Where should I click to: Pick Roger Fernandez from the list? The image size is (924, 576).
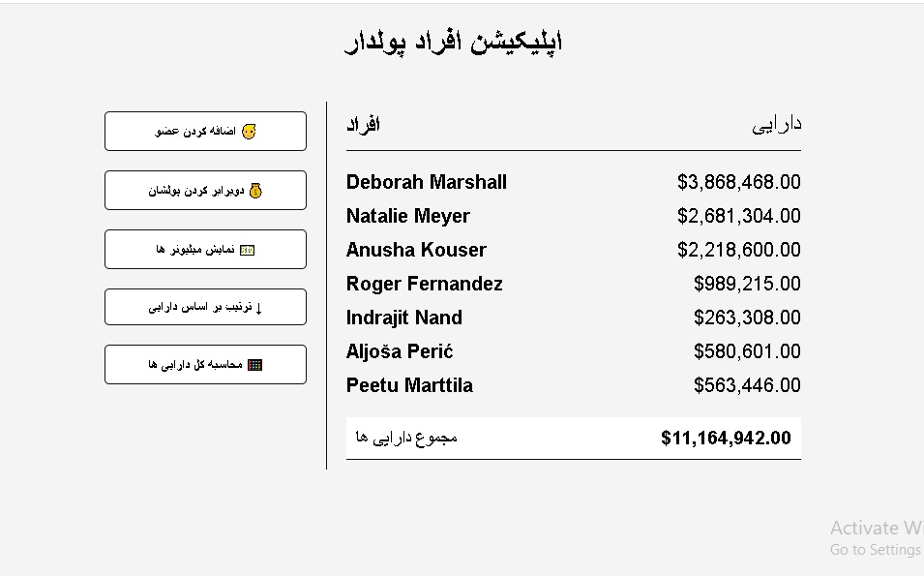coord(424,284)
